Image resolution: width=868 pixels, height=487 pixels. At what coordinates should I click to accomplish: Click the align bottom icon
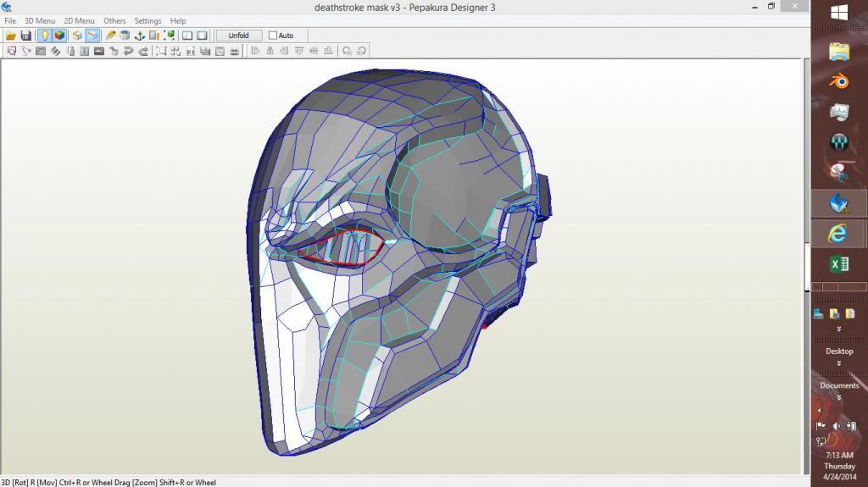(x=329, y=51)
